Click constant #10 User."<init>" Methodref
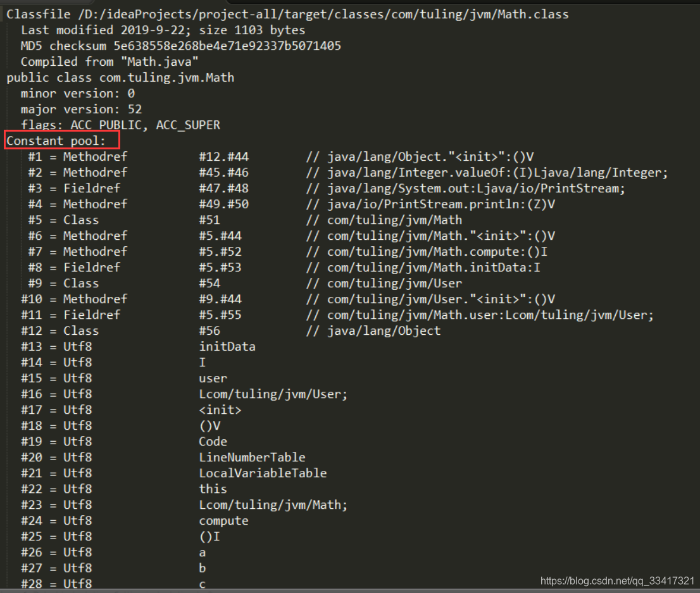The height and width of the screenshot is (593, 700). pos(288,299)
